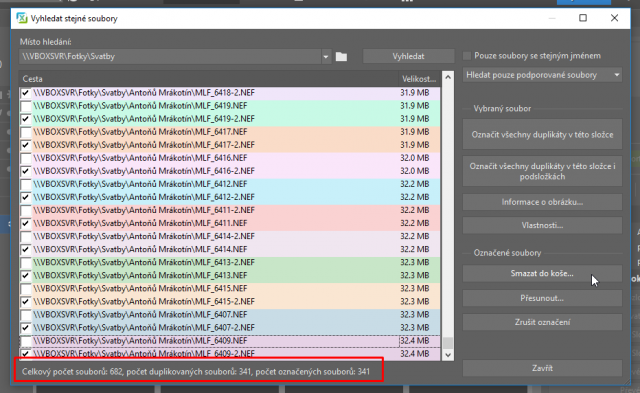The height and width of the screenshot is (393, 640).
Task: Enable 'Pouze soubory se stejným jménem' checkbox
Action: pos(467,56)
